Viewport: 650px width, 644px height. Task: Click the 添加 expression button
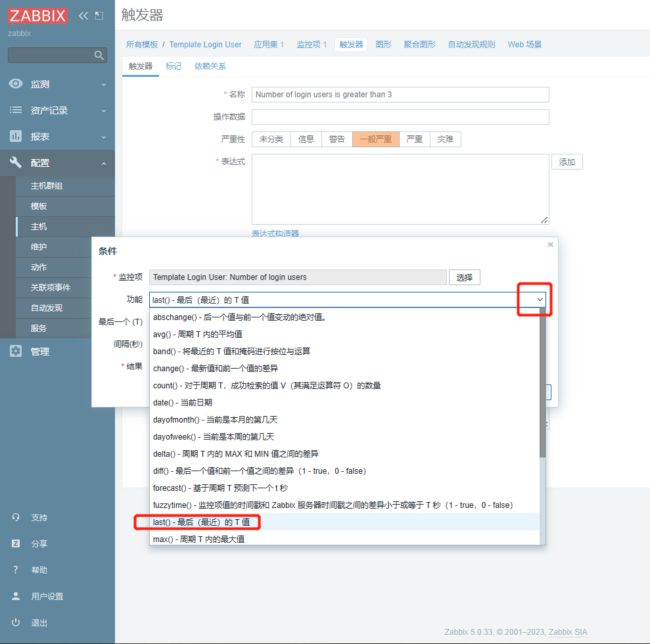coord(567,162)
